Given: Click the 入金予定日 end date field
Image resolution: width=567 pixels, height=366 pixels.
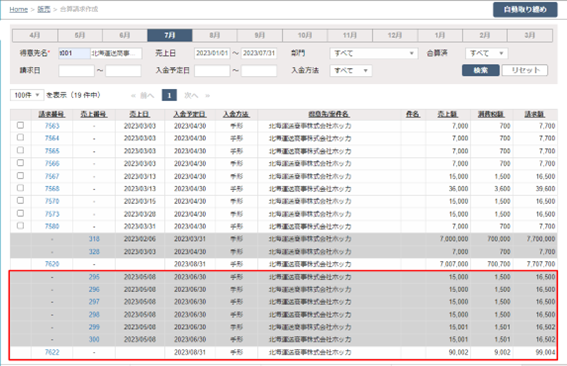Looking at the screenshot, I should (259, 71).
